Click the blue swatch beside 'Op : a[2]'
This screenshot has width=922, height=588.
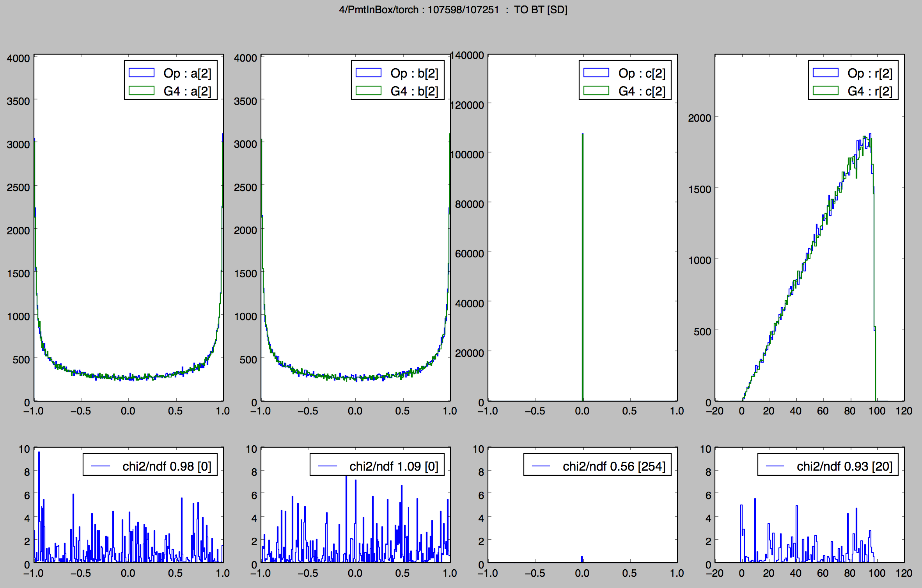pos(142,73)
